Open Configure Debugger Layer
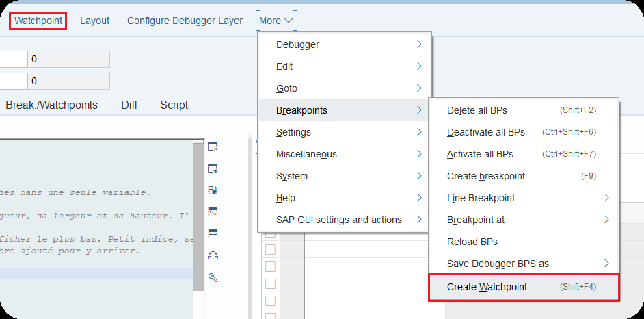 point(185,21)
